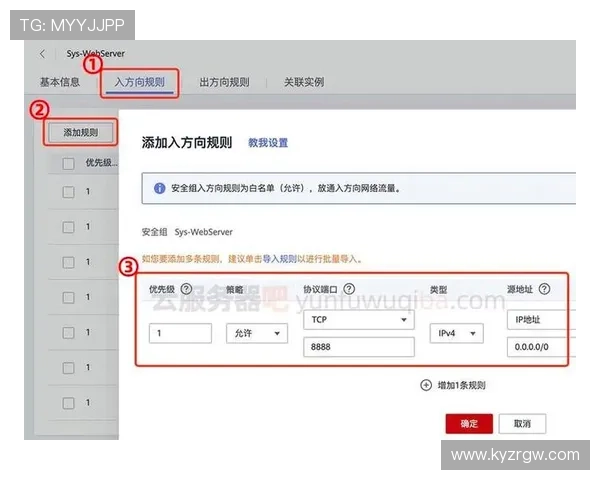Viewport: 600px width, 480px height.
Task: Open the 允许 policy dropdown
Action: [257, 333]
